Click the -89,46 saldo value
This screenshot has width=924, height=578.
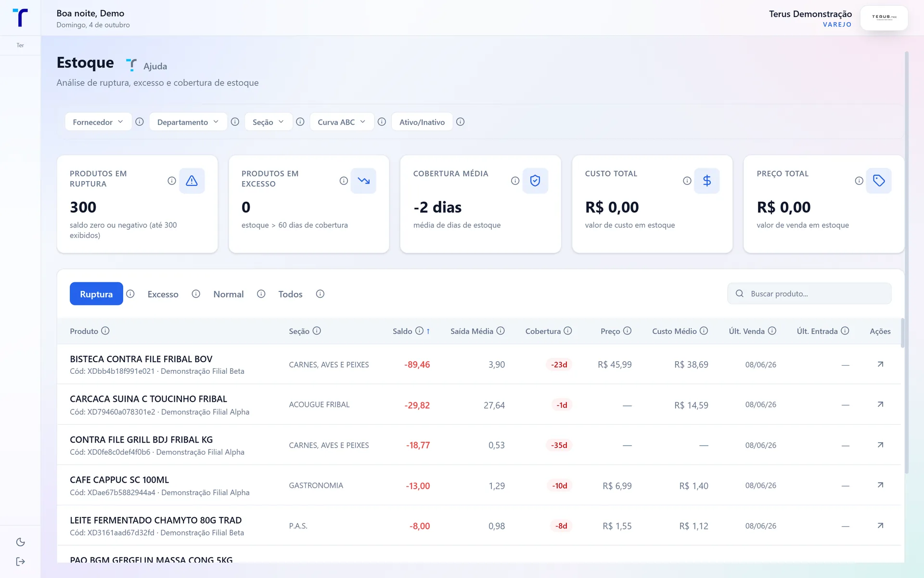pyautogui.click(x=417, y=365)
